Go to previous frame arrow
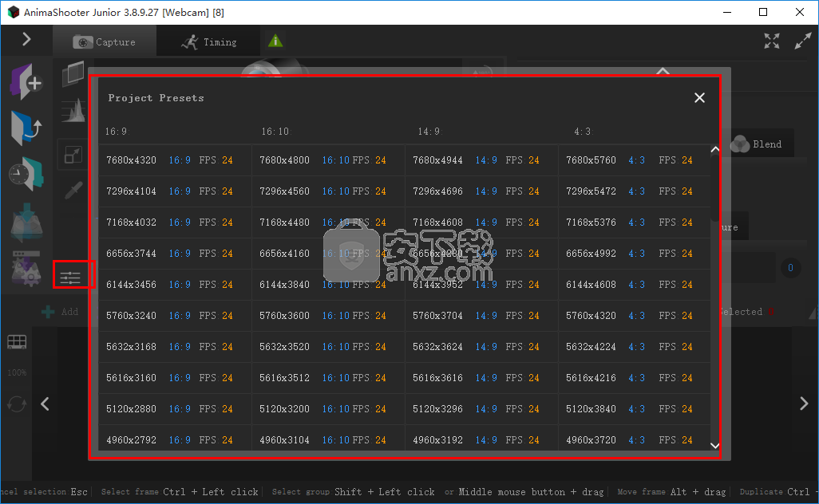The width and height of the screenshot is (819, 504). [45, 404]
